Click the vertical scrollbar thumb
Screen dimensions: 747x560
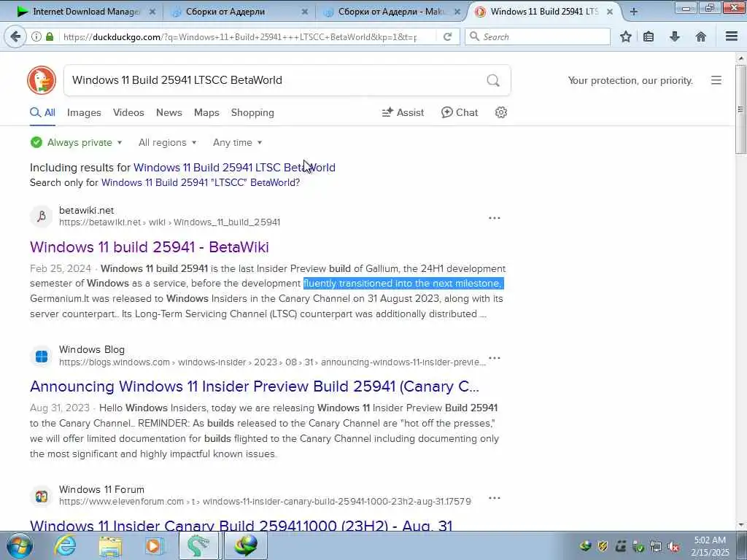pyautogui.click(x=740, y=109)
